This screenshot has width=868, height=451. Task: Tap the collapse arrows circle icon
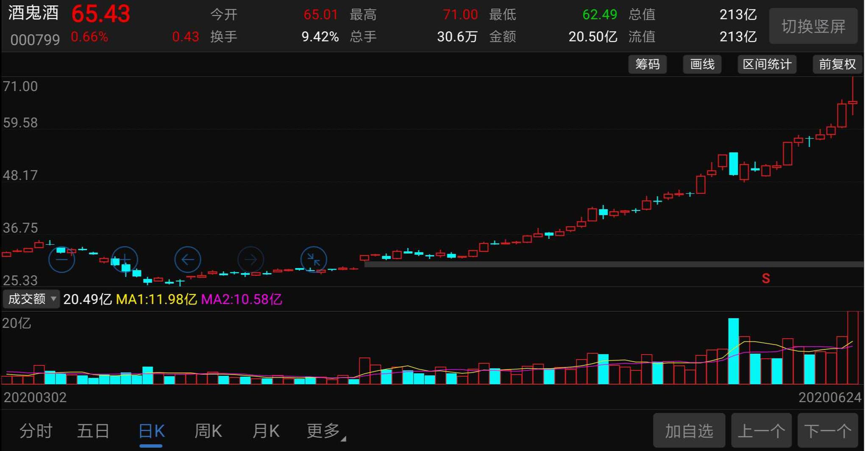tap(314, 259)
